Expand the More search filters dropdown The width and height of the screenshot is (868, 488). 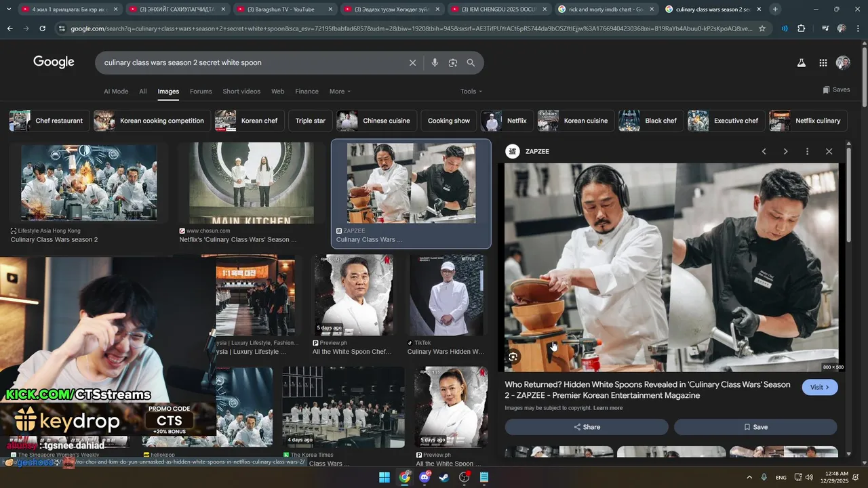click(x=340, y=91)
